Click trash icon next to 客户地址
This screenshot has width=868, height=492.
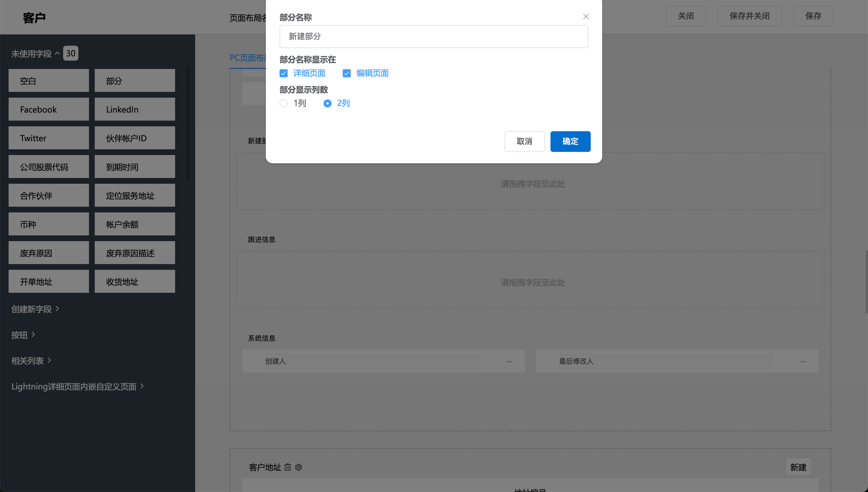(288, 467)
